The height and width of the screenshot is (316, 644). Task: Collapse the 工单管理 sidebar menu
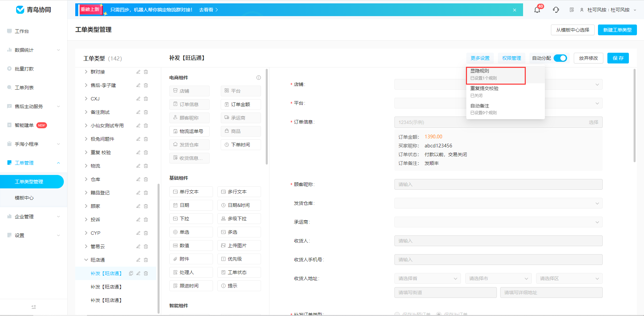34,163
